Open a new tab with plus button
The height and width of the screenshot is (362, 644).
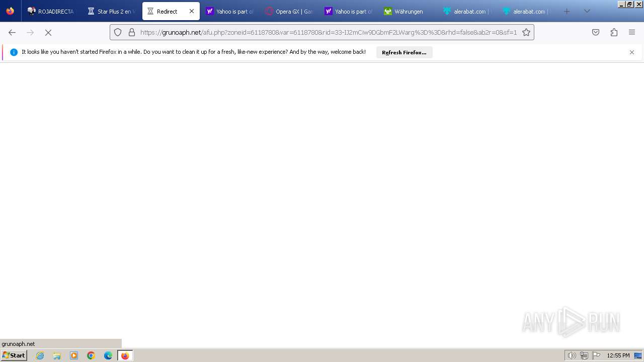click(x=567, y=11)
